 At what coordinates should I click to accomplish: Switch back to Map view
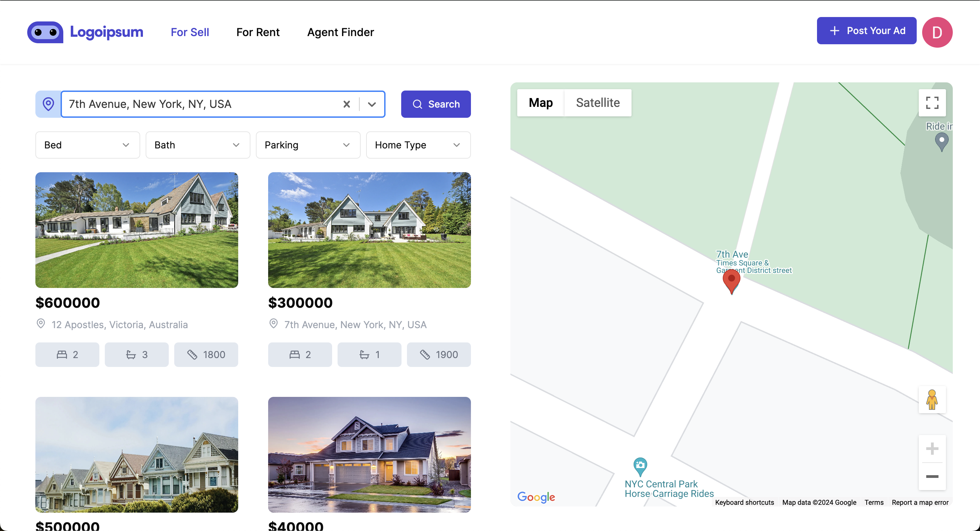(540, 102)
